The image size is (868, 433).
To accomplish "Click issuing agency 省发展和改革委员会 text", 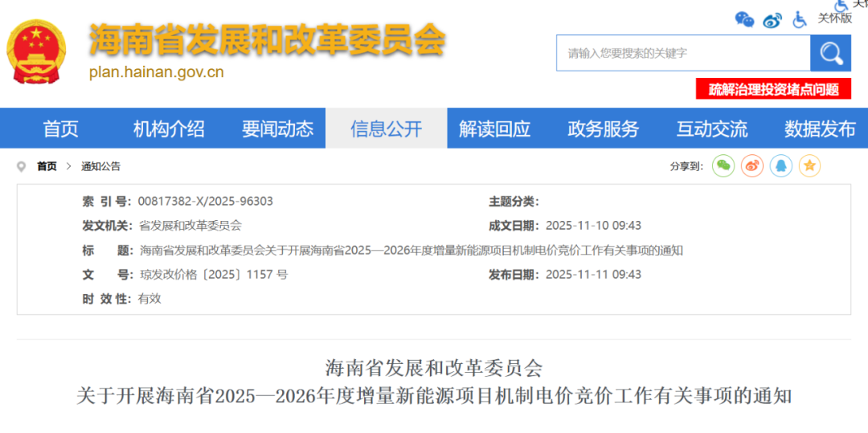I will [190, 226].
